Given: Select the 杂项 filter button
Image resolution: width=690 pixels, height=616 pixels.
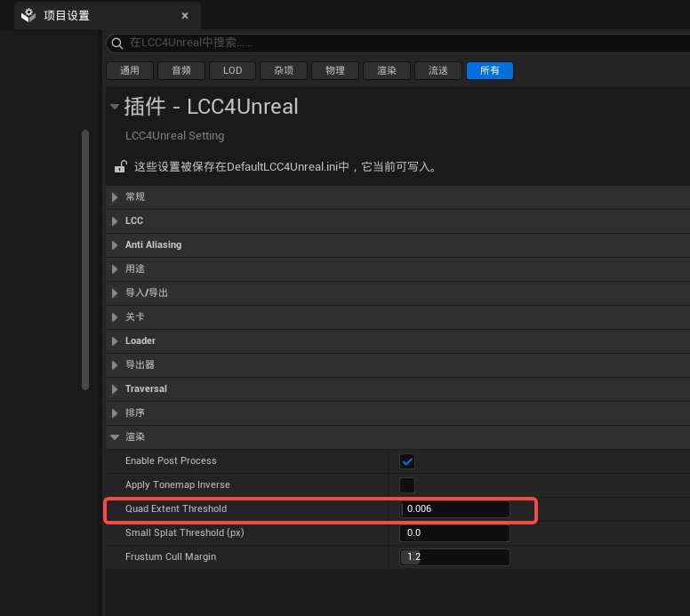Looking at the screenshot, I should (x=284, y=70).
